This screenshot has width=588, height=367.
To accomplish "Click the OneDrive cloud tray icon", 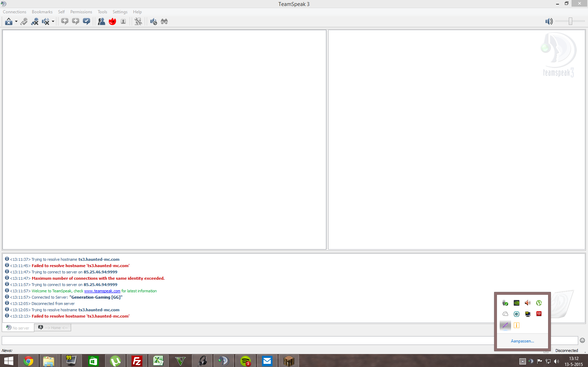I will click(505, 314).
